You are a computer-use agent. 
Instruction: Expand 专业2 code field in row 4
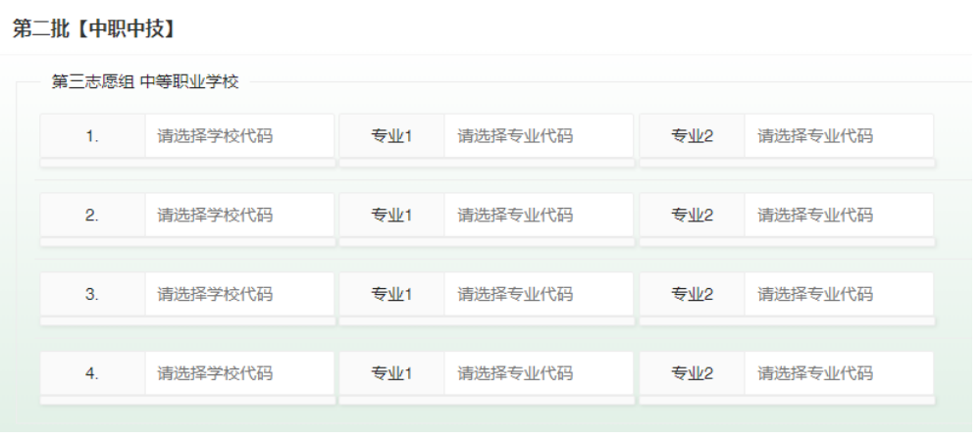(838, 373)
